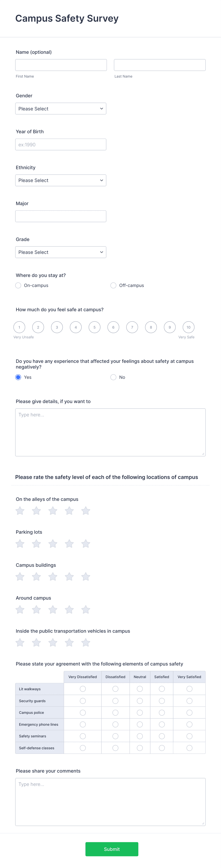Mark Security guards as Neutral

(x=140, y=700)
